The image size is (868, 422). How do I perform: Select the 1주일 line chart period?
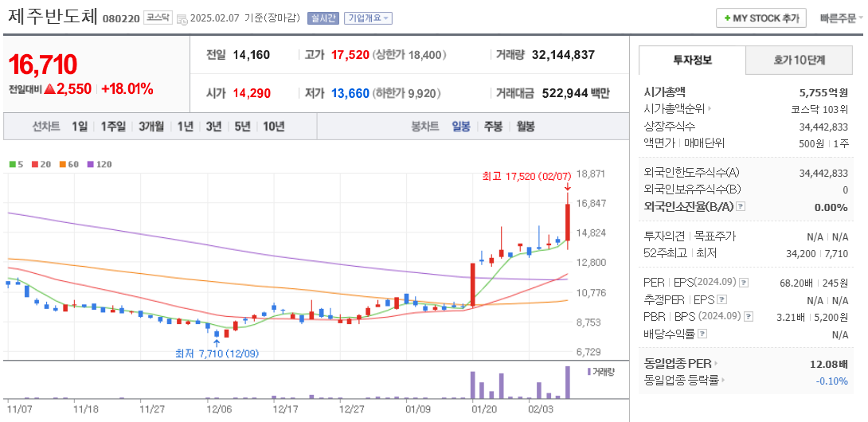[113, 127]
